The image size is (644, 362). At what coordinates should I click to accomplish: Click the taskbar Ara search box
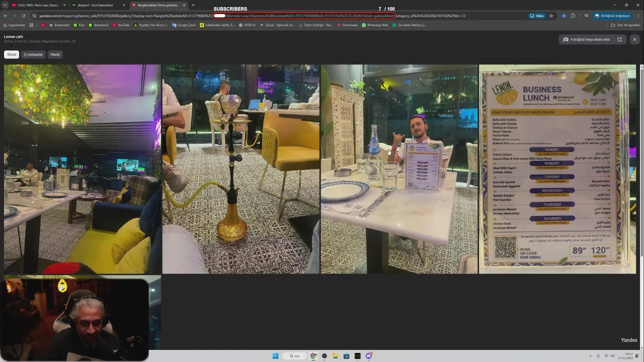click(294, 356)
